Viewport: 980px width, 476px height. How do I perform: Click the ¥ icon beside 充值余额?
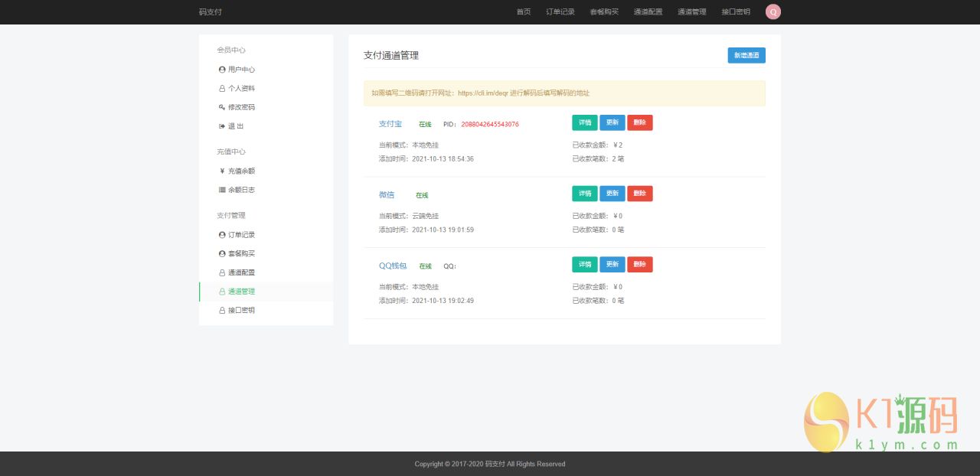[221, 170]
